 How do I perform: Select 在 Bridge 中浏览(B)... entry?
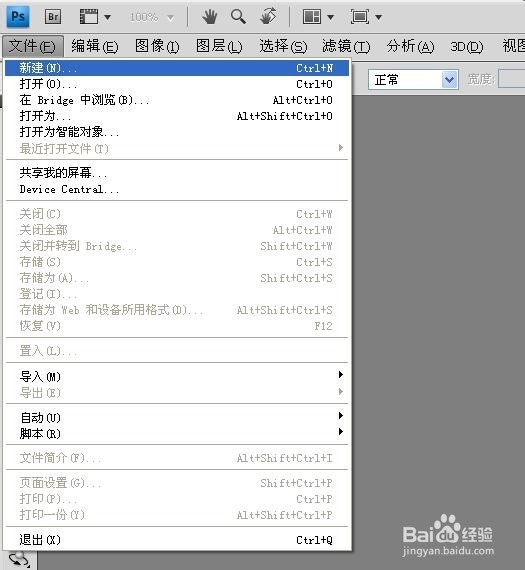[177, 100]
